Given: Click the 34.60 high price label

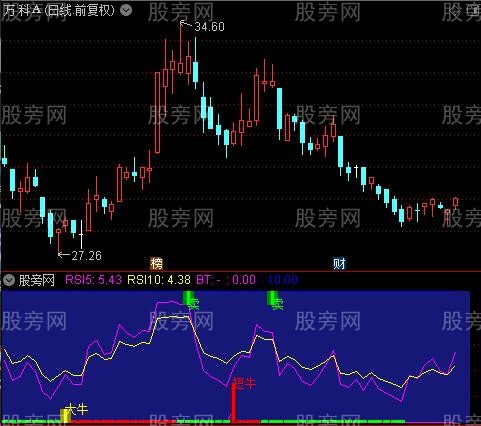Looking at the screenshot, I should (x=209, y=27).
